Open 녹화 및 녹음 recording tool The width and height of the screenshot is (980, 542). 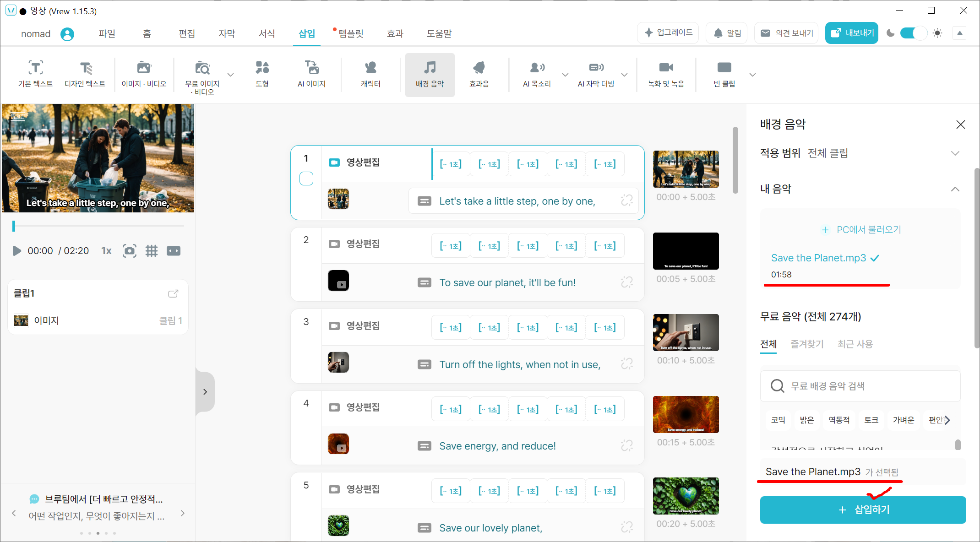pos(666,73)
